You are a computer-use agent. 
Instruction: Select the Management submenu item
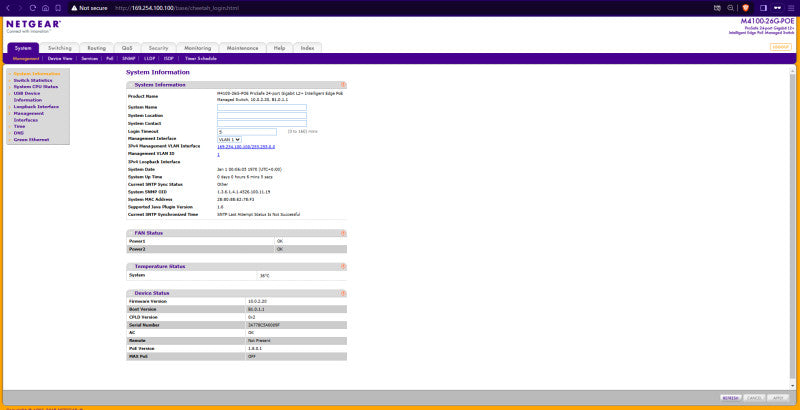26,59
